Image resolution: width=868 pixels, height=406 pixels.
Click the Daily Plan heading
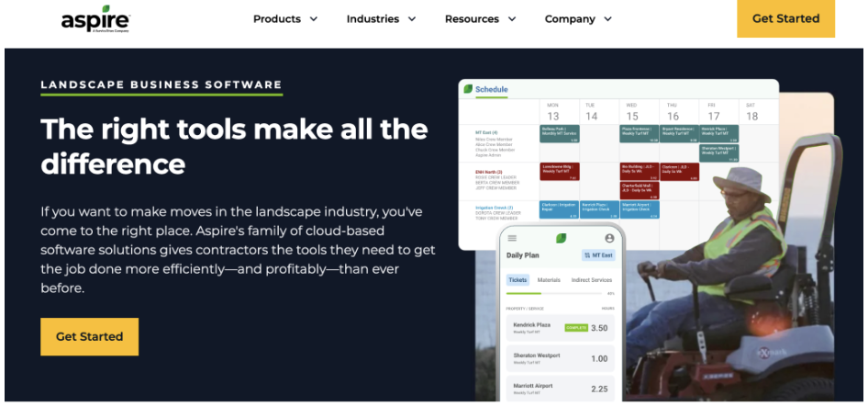pos(523,255)
